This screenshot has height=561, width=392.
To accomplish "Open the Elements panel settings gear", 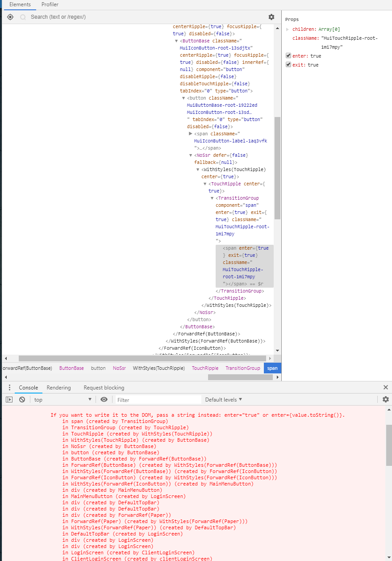I will (271, 17).
